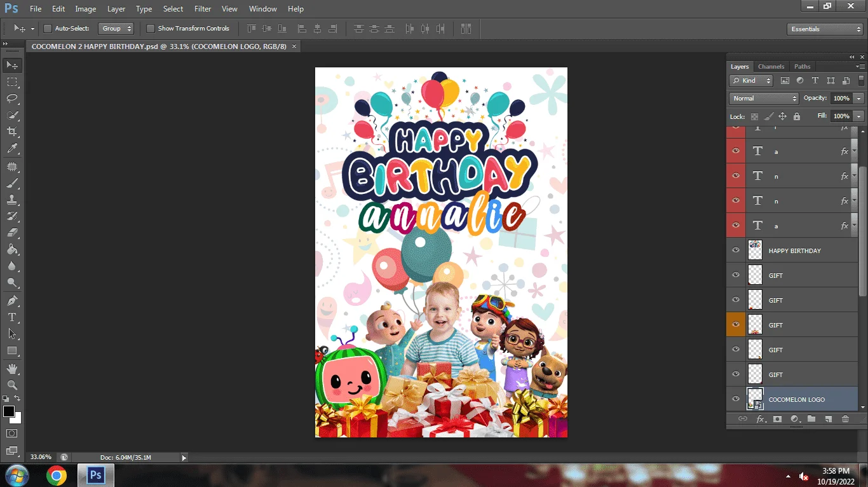Toggle lock position
The height and width of the screenshot is (487, 868).
pos(783,116)
